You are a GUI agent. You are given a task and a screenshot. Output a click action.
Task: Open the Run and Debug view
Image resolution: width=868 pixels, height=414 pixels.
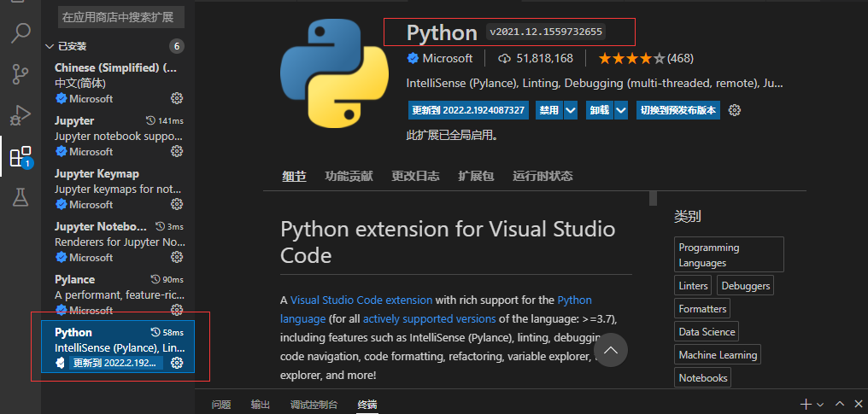[x=21, y=115]
